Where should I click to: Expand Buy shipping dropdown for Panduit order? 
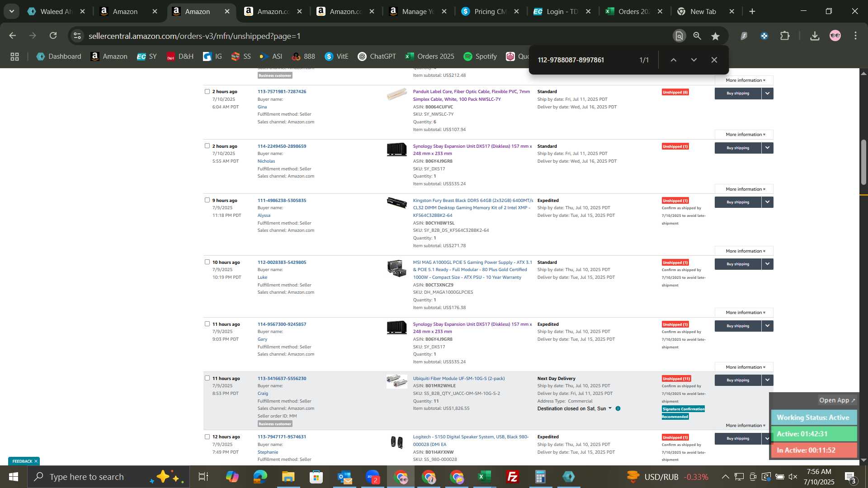[x=767, y=94]
